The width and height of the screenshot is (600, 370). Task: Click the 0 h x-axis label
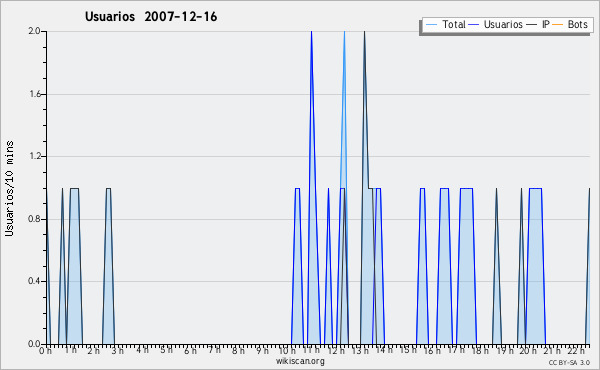pos(45,351)
